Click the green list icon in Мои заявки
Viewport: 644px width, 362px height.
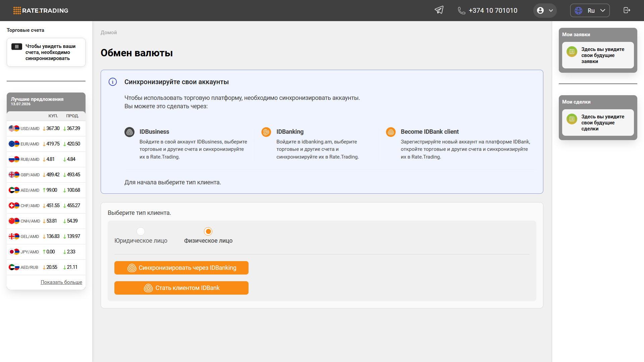[x=572, y=52]
